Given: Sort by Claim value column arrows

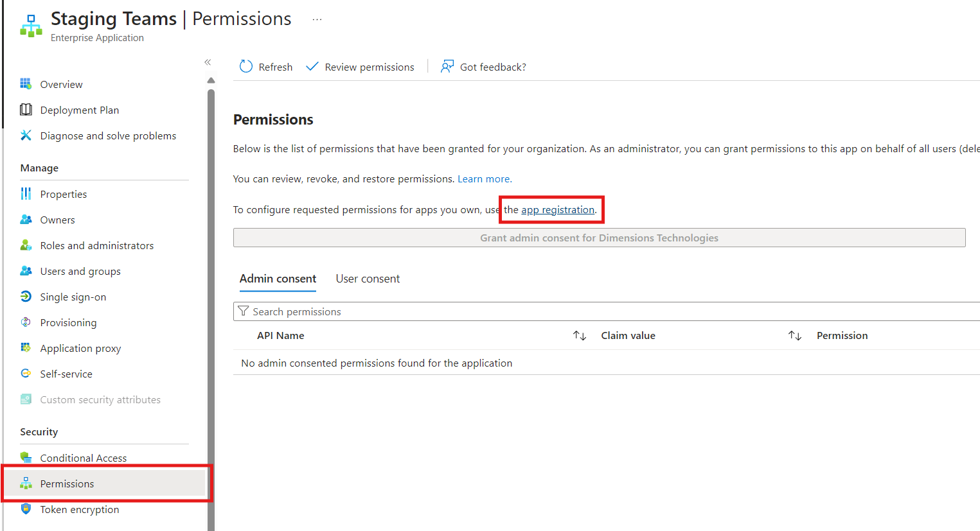Looking at the screenshot, I should pos(795,335).
